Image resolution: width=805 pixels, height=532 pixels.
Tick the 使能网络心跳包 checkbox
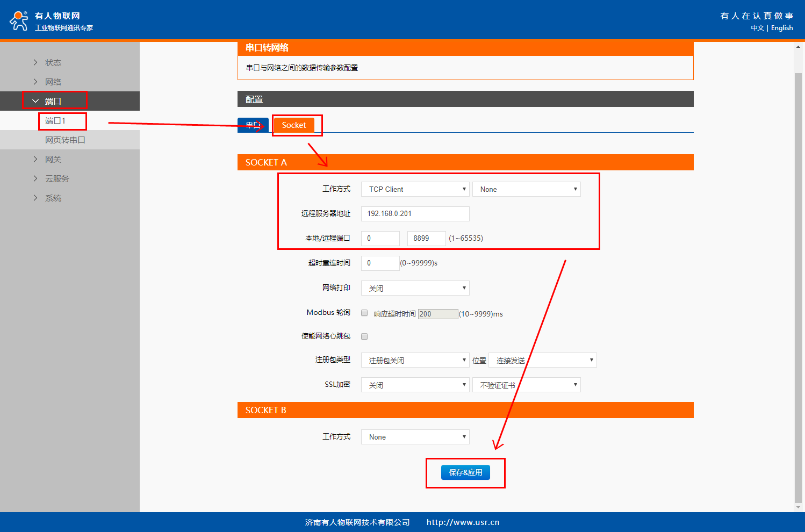[x=364, y=336]
